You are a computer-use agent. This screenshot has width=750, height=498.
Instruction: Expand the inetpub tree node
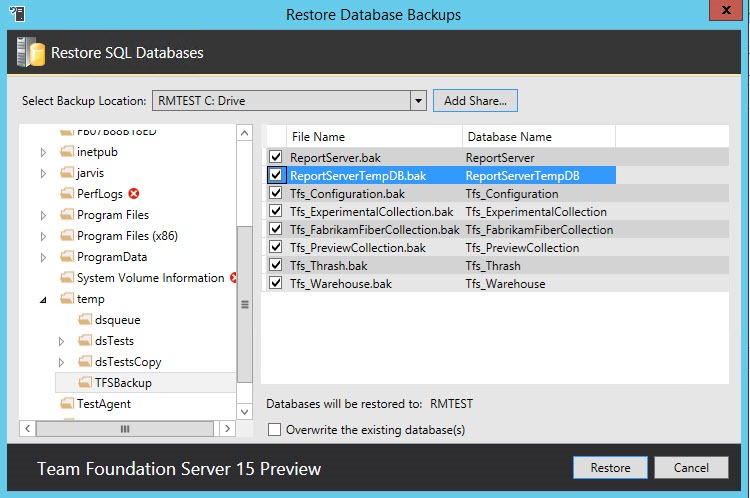[x=43, y=153]
